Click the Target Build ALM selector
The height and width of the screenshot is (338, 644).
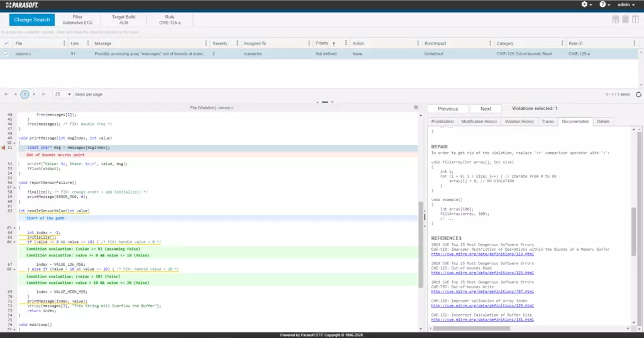pos(124,19)
